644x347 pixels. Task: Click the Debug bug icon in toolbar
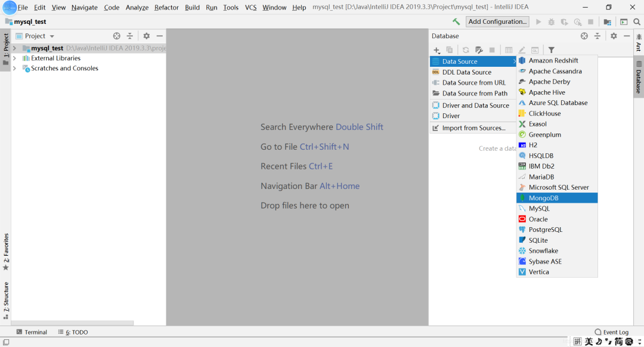(x=552, y=22)
